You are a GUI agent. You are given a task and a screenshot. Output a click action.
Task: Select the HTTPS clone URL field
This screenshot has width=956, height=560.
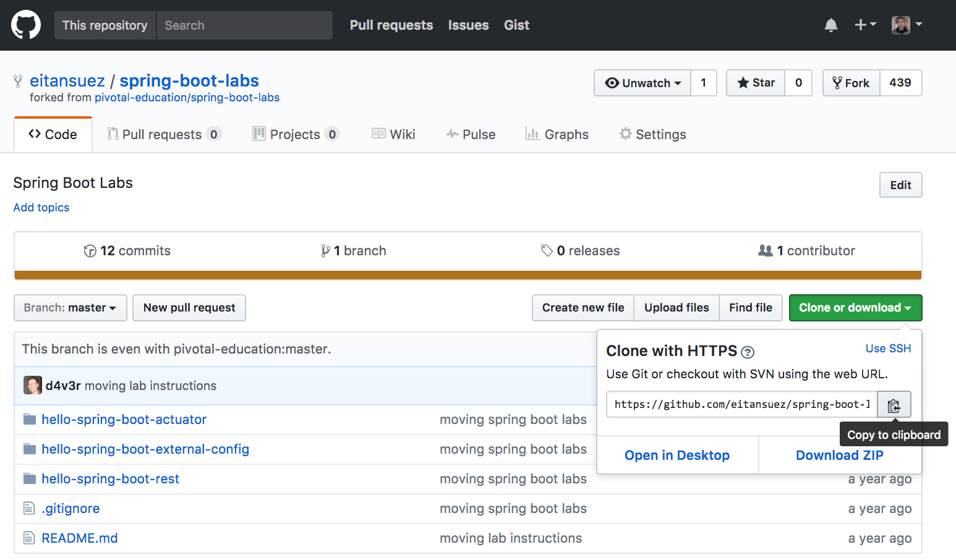pos(742,405)
